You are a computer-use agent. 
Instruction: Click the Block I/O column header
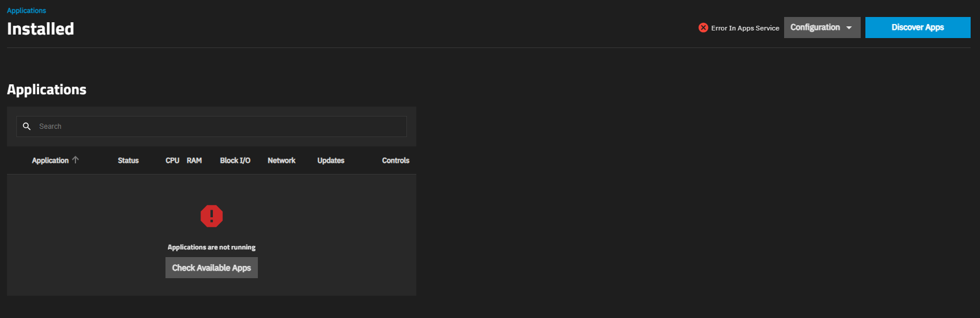click(235, 160)
